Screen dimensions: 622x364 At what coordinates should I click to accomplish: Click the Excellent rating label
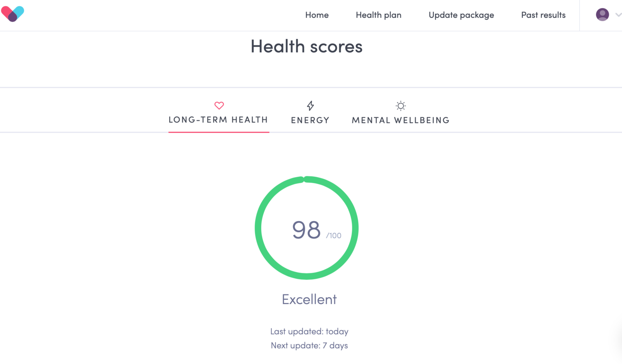coord(309,299)
